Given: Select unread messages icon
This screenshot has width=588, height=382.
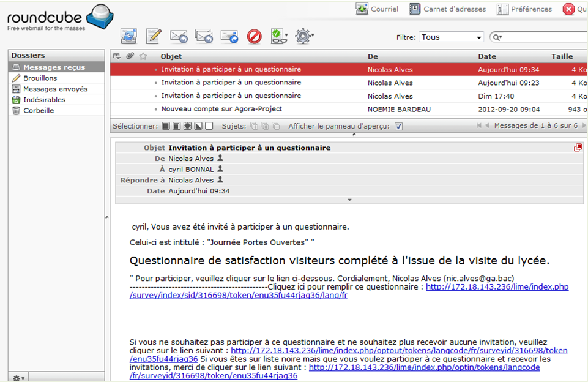Looking at the screenshot, I should (187, 126).
